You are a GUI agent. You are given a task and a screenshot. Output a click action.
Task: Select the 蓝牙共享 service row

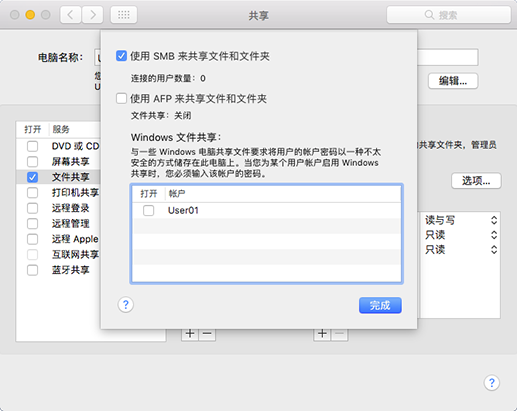pos(59,270)
